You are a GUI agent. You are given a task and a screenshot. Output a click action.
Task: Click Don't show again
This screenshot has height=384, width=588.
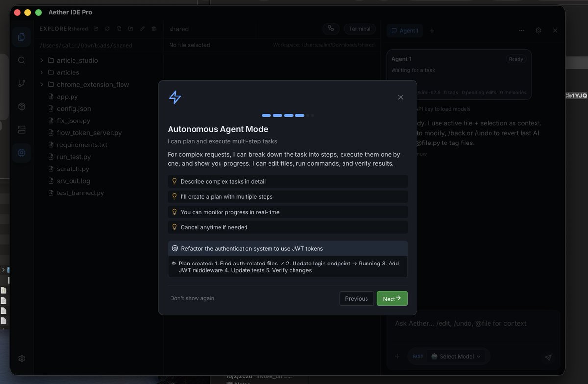(x=192, y=298)
